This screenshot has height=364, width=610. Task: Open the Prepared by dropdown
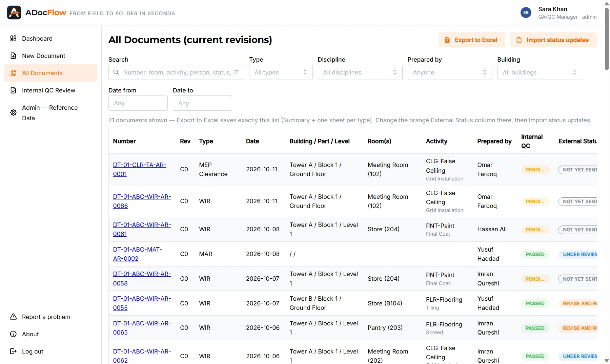coord(450,72)
